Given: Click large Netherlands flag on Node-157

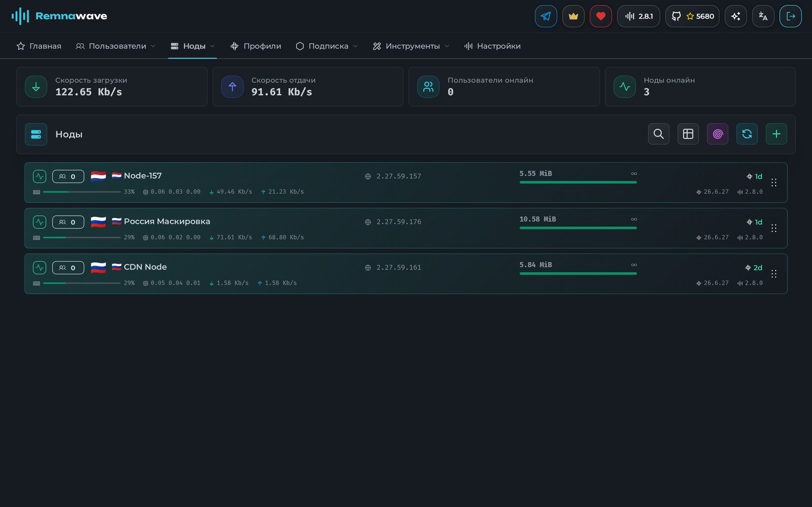Looking at the screenshot, I should click(98, 176).
